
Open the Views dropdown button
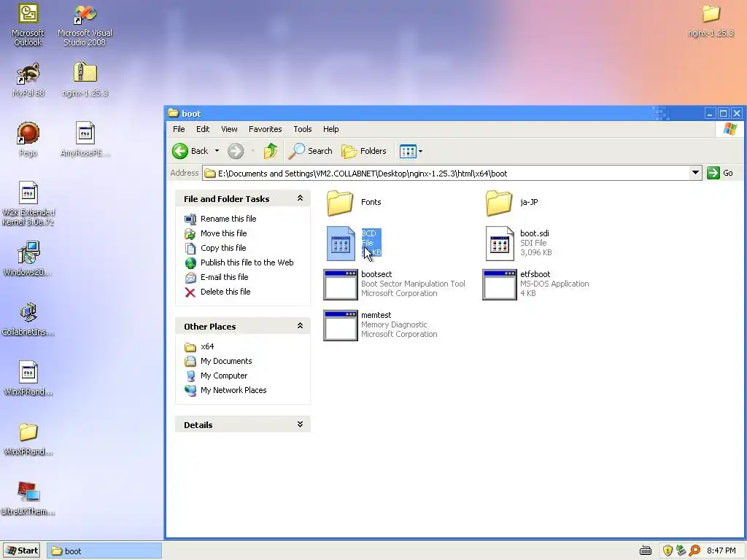click(411, 152)
